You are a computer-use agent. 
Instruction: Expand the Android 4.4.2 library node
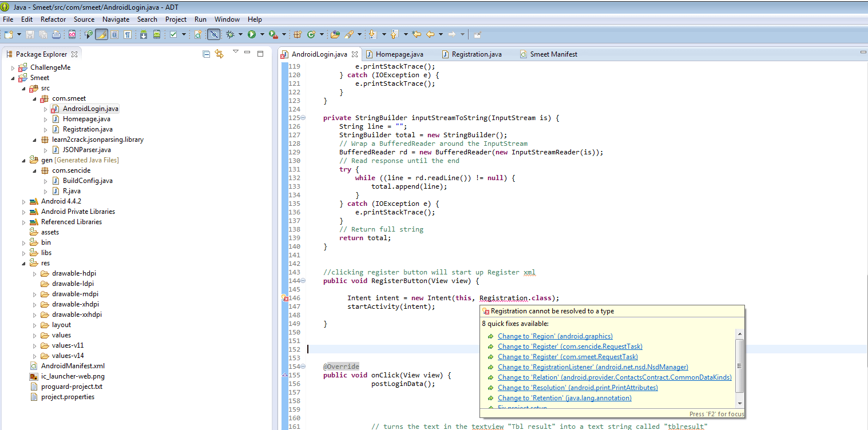click(x=24, y=201)
